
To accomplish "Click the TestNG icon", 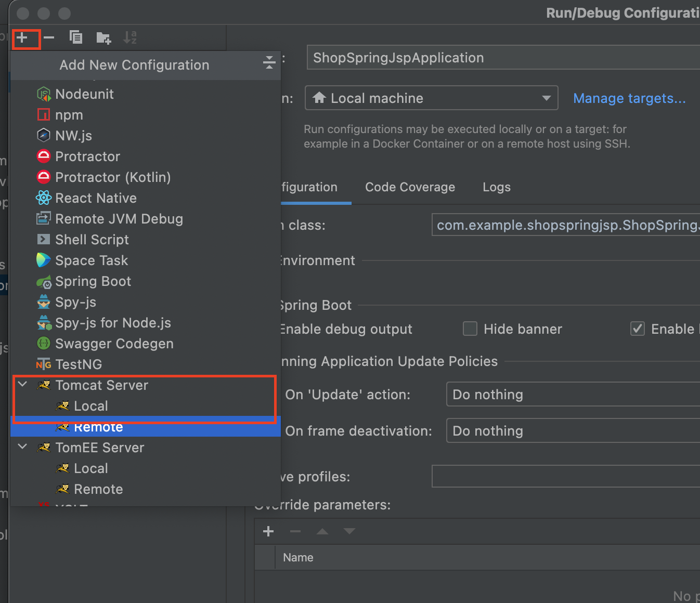I will tap(44, 364).
